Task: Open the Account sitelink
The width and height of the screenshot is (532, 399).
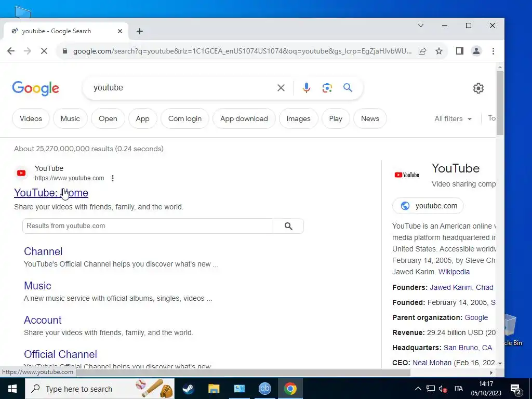Action: [43, 320]
